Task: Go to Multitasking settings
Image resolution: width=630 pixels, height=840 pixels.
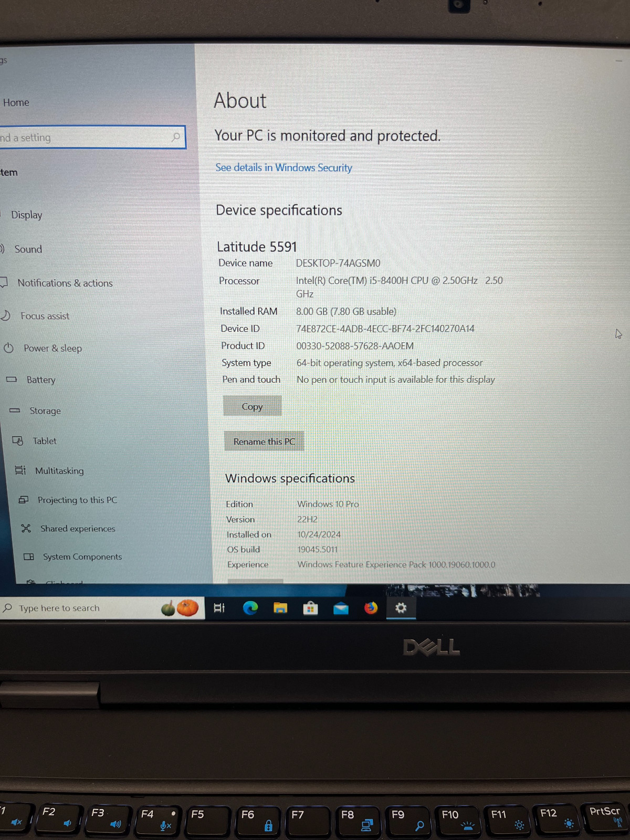Action: pos(59,471)
